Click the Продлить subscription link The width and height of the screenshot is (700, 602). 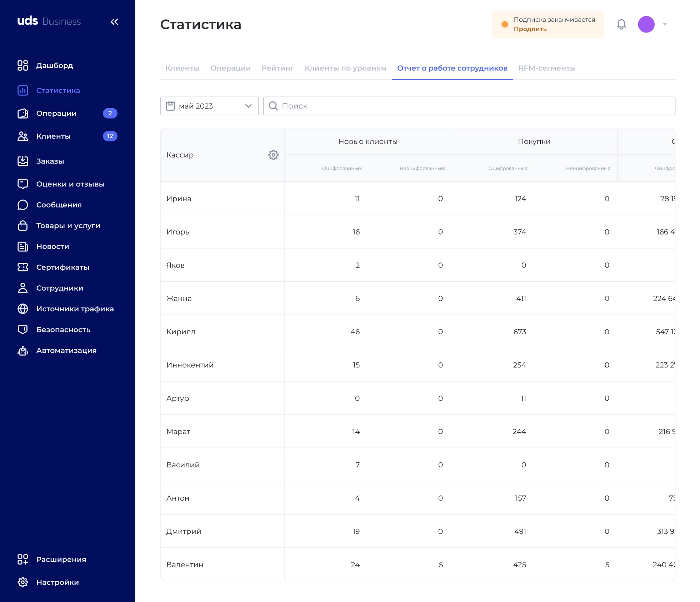click(x=530, y=29)
